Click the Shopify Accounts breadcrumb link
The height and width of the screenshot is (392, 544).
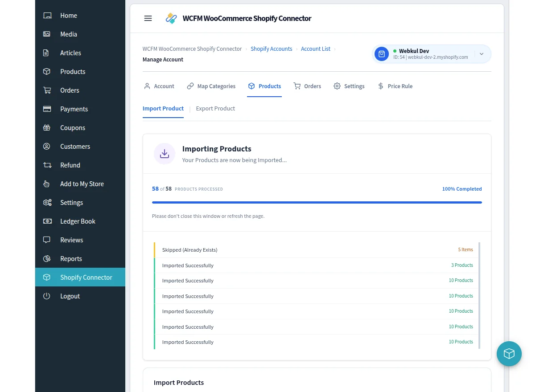(x=272, y=49)
